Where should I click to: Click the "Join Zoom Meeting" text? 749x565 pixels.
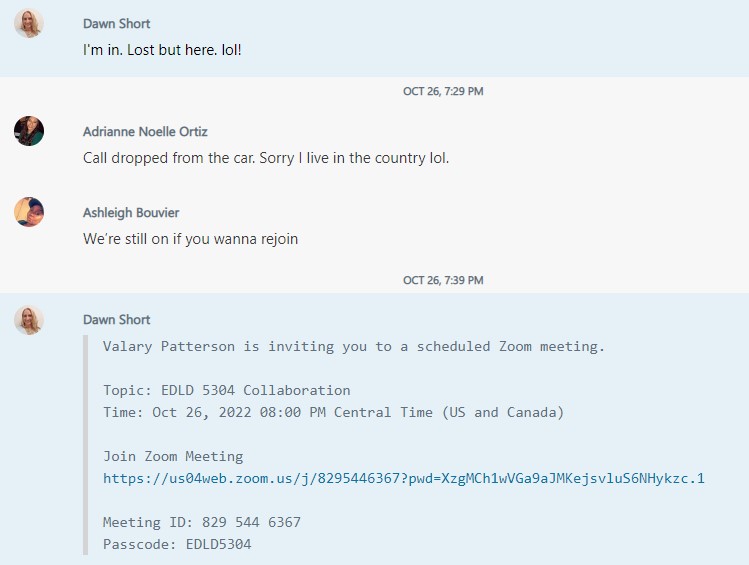tap(172, 456)
